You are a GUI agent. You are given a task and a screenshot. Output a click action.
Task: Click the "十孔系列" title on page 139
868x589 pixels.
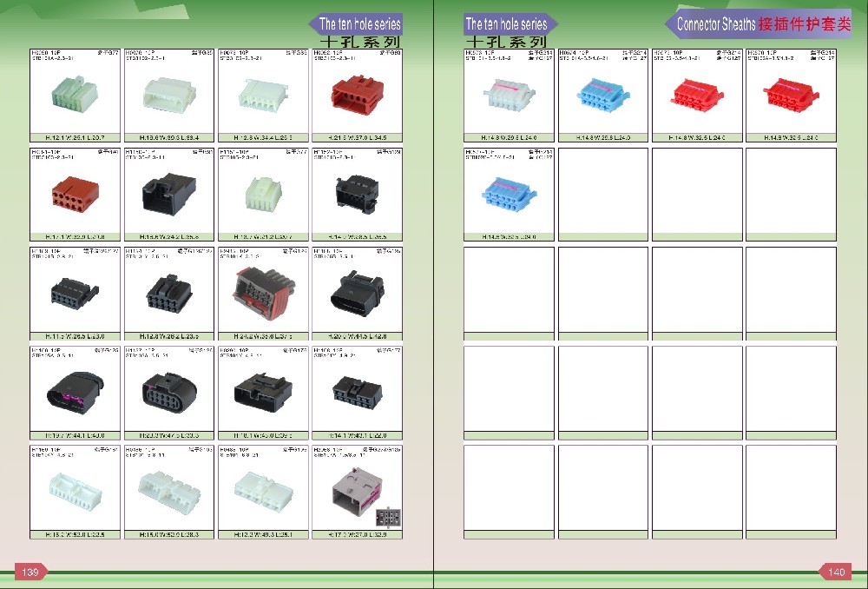click(360, 42)
